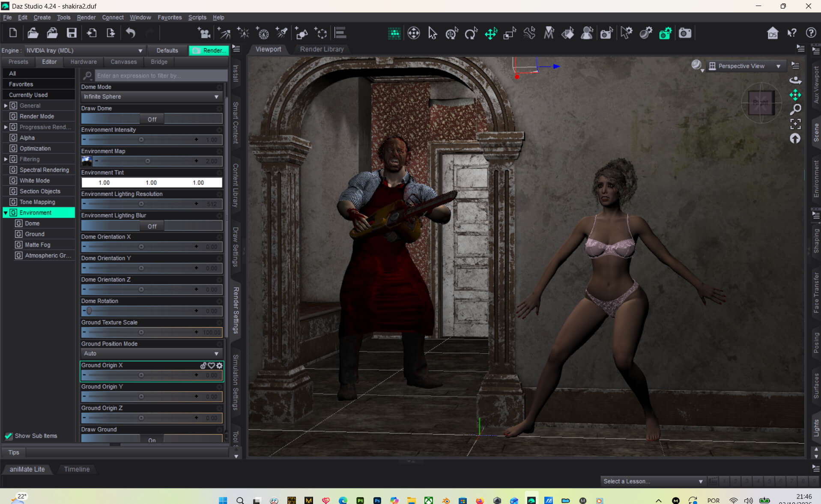The image size is (821, 504).
Task: Click the viewport zoom magnifier icon
Action: pos(795,110)
